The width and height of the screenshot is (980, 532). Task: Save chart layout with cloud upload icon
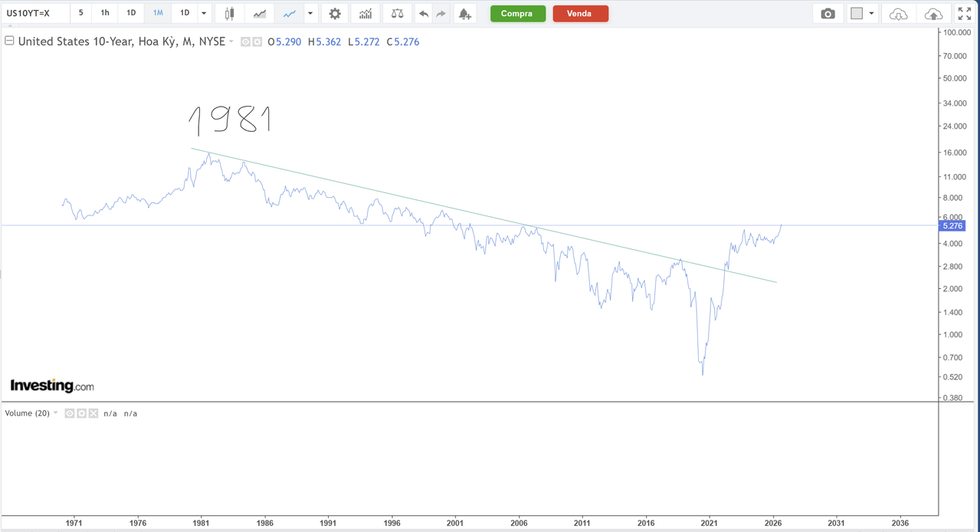point(933,14)
